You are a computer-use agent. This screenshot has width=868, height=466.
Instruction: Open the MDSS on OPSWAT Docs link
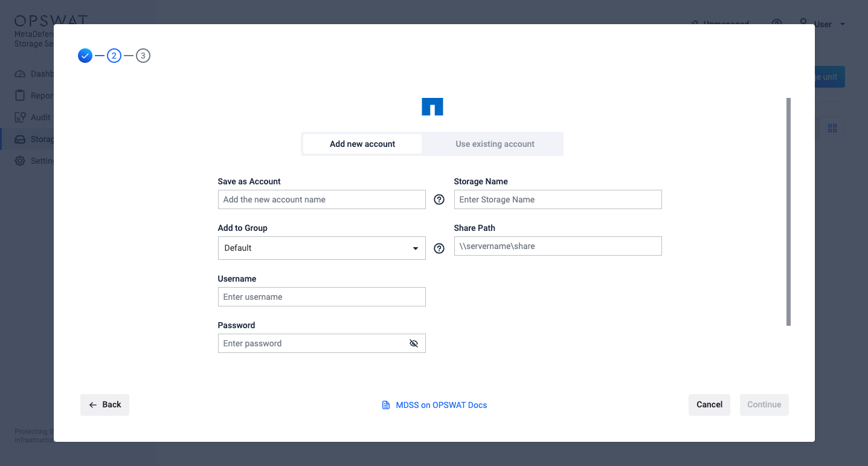coord(435,405)
